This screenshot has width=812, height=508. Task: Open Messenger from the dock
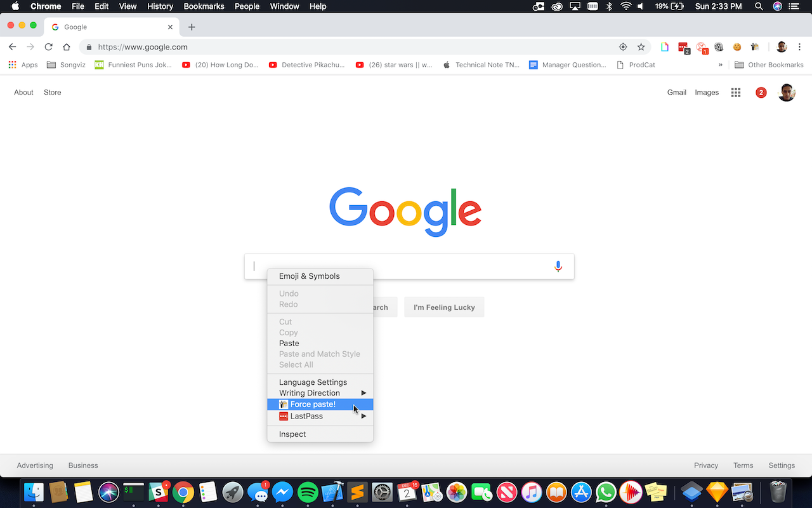(x=283, y=492)
